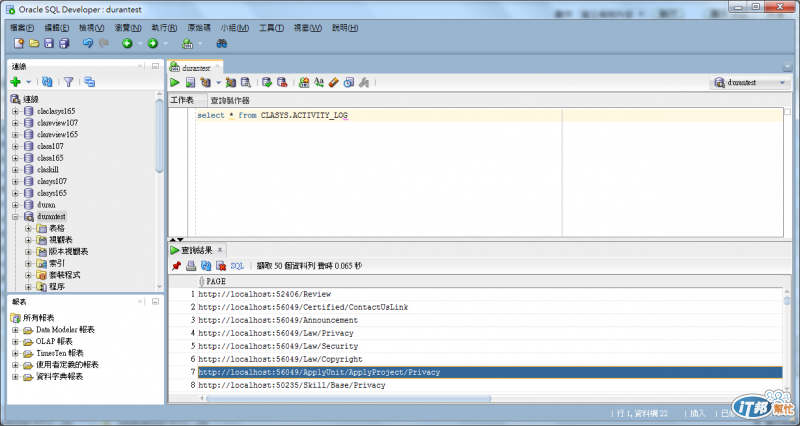Close the durantest worksheet tab
The image size is (800, 426).
217,66
